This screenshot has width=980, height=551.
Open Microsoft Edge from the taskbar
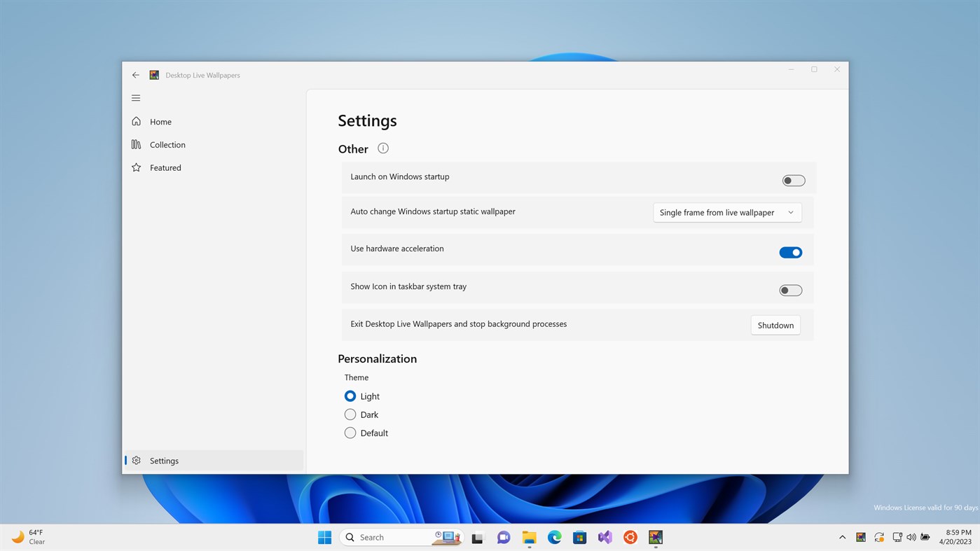pyautogui.click(x=553, y=537)
